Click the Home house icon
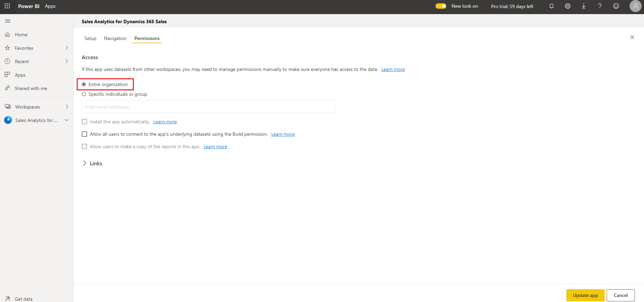Screen dimensions: 644x302 (7, 35)
